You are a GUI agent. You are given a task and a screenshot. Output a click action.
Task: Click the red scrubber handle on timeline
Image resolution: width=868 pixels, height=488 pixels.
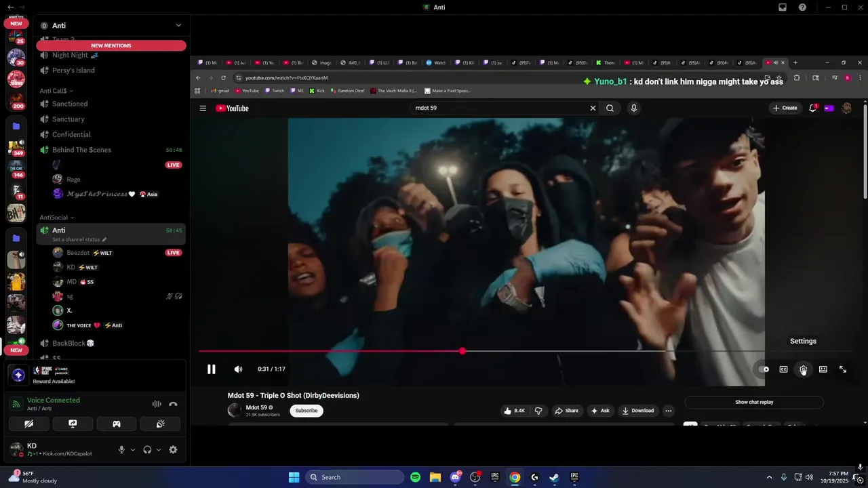click(x=462, y=351)
